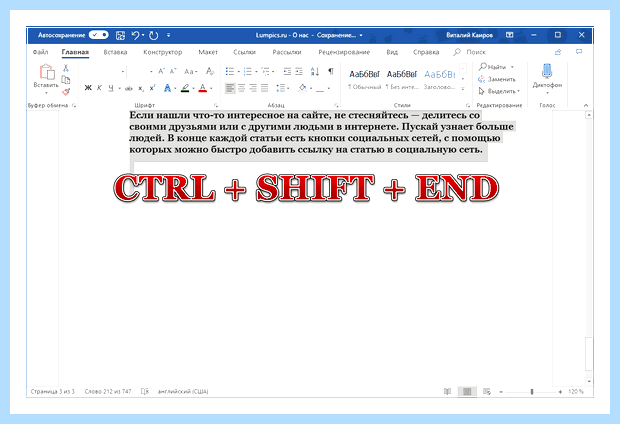Viewport: 620px width, 424px height.
Task: Click the Вставить paste button
Action: (46, 79)
